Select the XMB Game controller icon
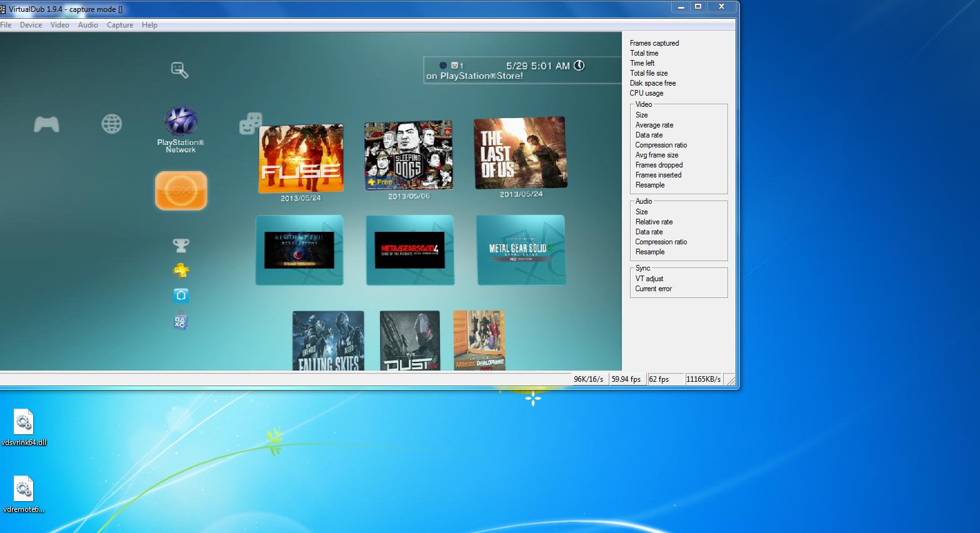980x533 pixels. tap(46, 124)
